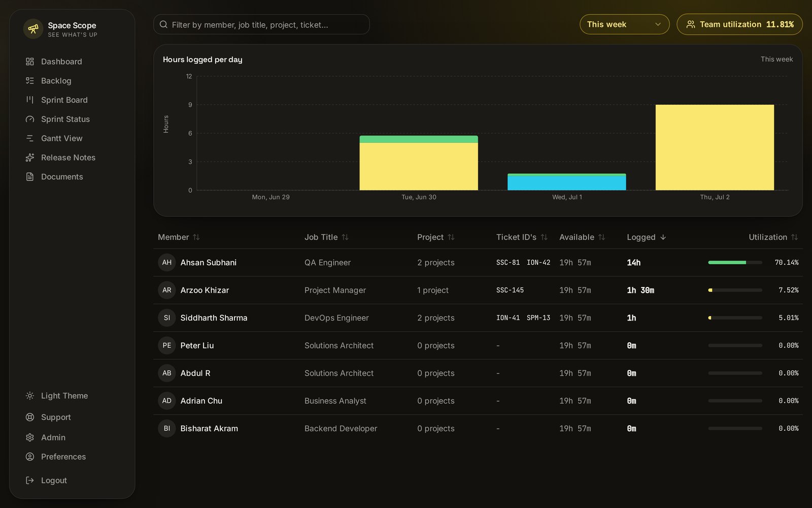
Task: Click the Documents file icon
Action: (30, 177)
